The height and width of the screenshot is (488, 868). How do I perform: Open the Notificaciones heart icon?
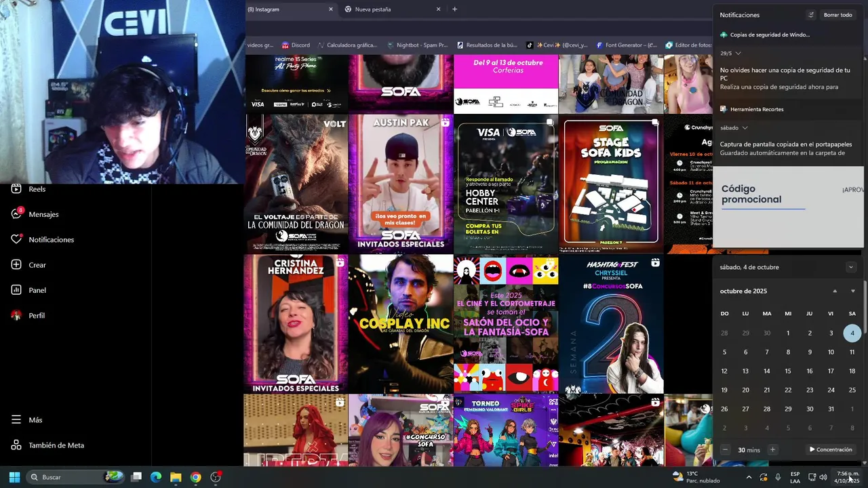pos(16,239)
